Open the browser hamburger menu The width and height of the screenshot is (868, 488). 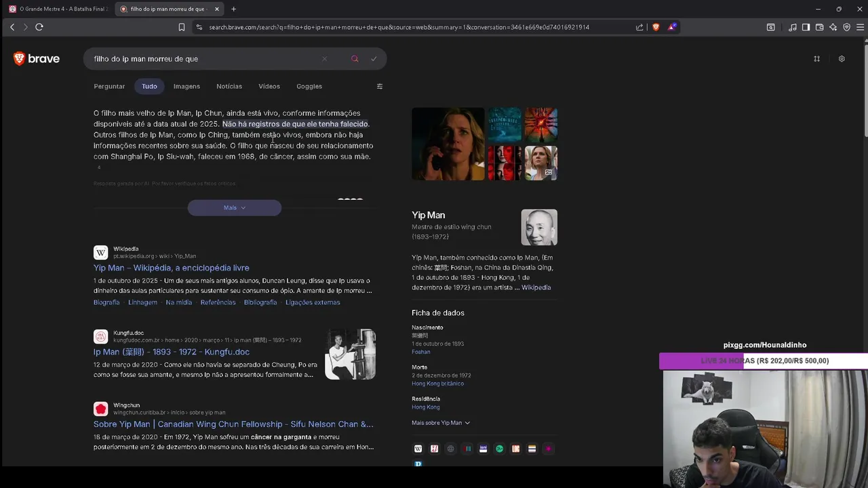860,27
